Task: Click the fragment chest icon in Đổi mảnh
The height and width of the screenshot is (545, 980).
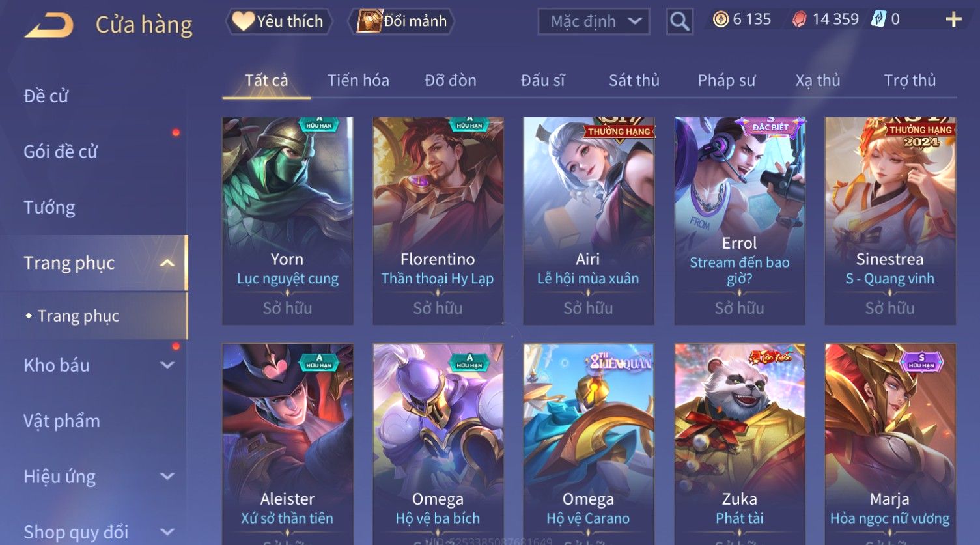Action: 369,21
